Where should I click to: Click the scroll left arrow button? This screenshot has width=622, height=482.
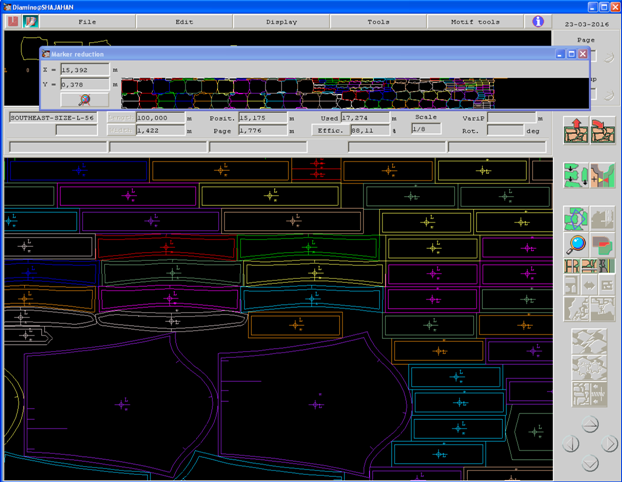(x=571, y=443)
